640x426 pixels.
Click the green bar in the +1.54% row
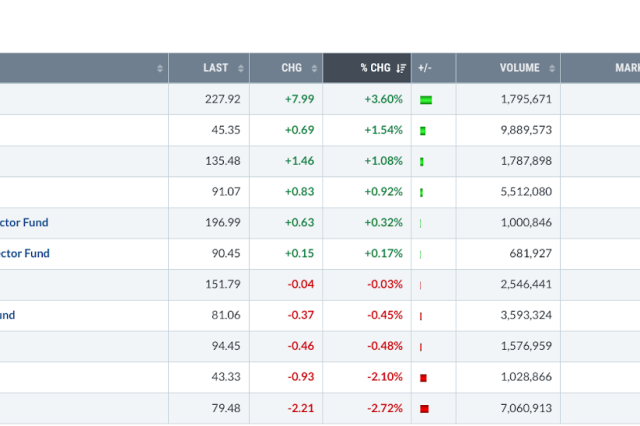click(x=423, y=131)
